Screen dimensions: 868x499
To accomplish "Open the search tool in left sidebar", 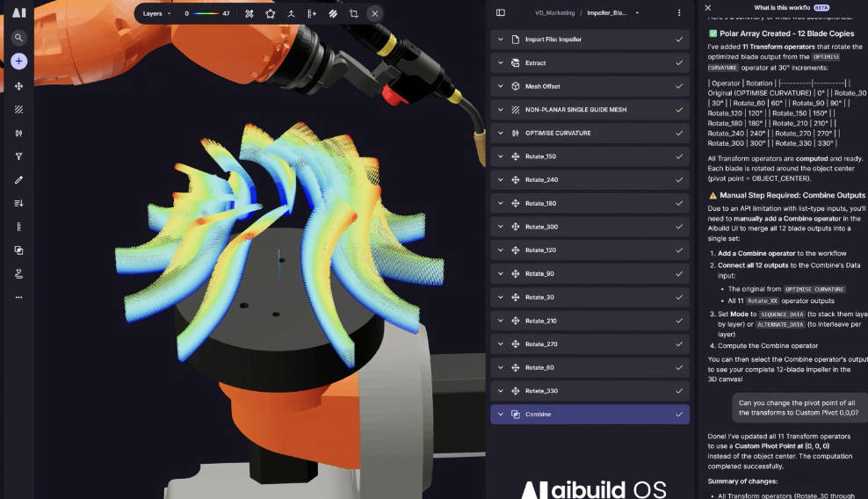I will point(18,38).
